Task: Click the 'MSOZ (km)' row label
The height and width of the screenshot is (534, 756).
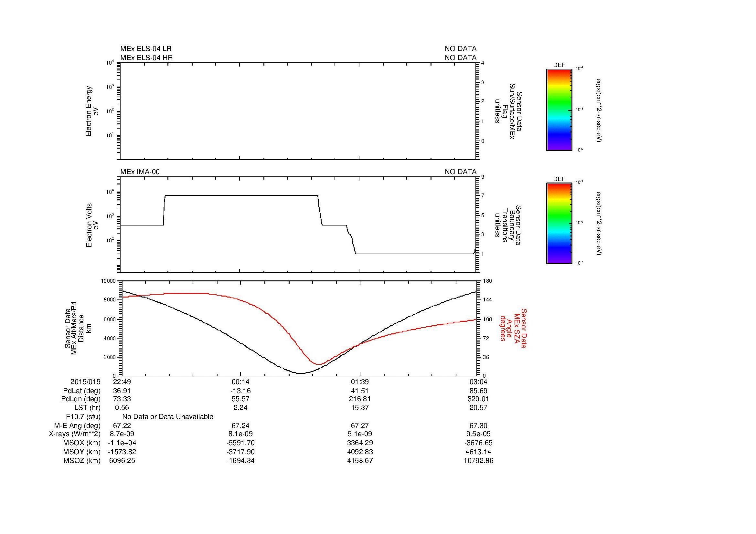Action: (x=82, y=461)
